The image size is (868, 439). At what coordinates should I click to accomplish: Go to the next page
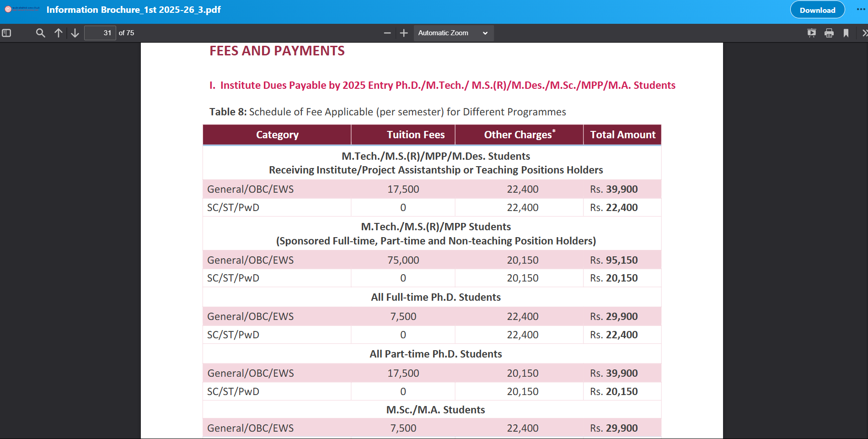pos(75,33)
